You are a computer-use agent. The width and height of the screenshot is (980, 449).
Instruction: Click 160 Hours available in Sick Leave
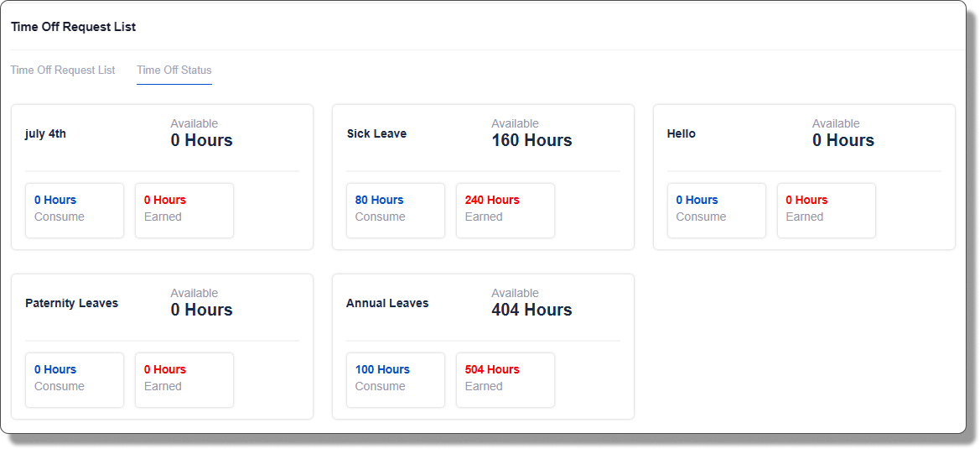pyautogui.click(x=531, y=140)
